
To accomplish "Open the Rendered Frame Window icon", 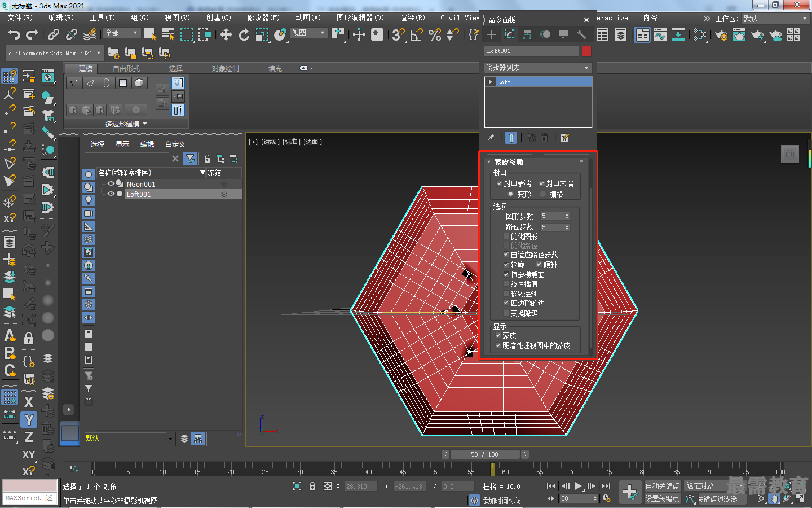I will pyautogui.click(x=739, y=35).
